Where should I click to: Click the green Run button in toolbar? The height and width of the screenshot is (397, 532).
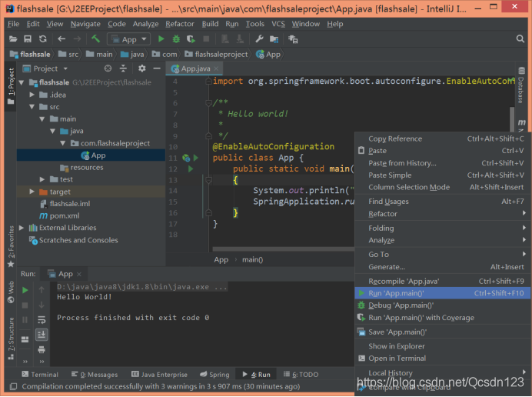pyautogui.click(x=161, y=39)
